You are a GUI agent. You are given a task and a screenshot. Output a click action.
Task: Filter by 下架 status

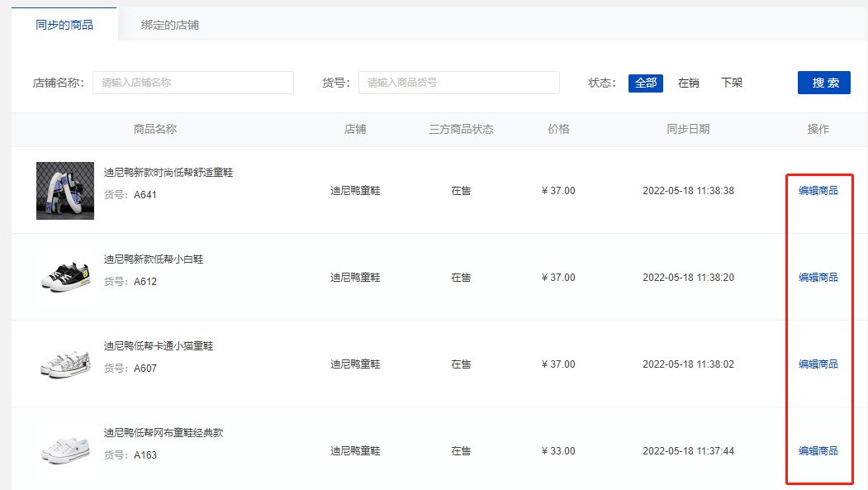point(731,83)
